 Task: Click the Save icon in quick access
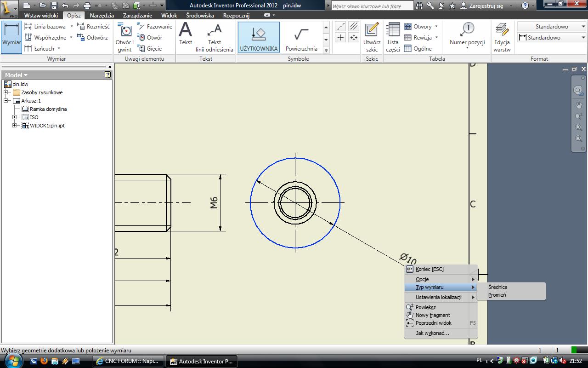pos(54,6)
